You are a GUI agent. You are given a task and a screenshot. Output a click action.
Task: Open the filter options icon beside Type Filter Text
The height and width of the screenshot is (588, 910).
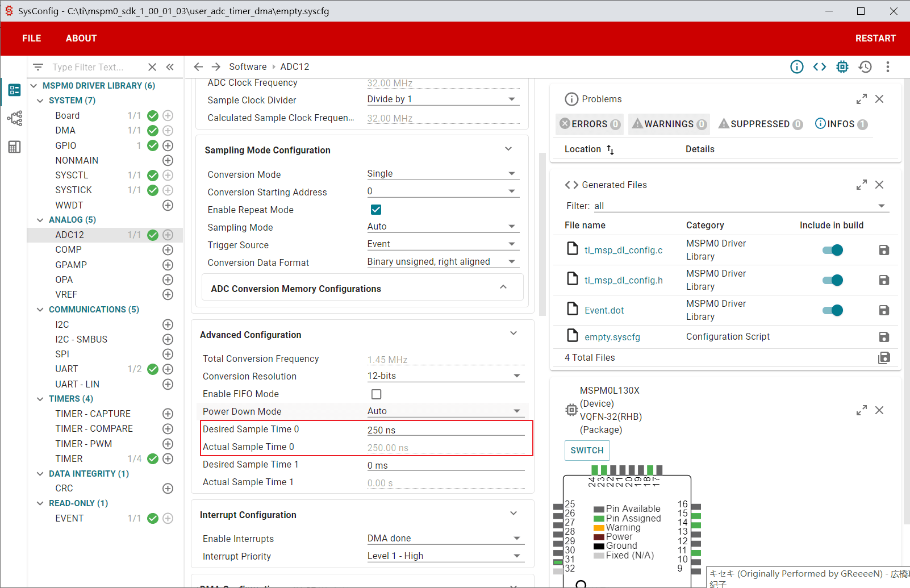coord(38,67)
